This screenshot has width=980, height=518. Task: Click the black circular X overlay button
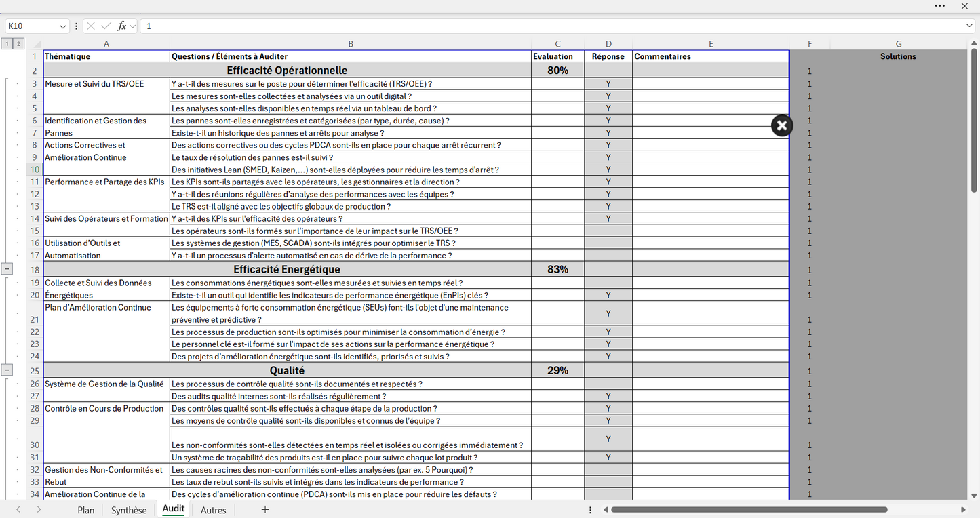781,125
